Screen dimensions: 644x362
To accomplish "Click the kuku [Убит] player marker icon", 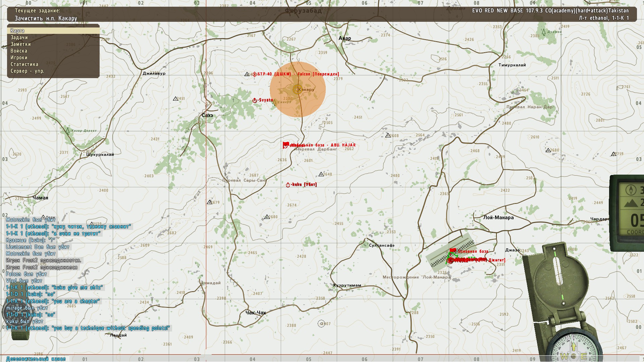I will click(288, 185).
